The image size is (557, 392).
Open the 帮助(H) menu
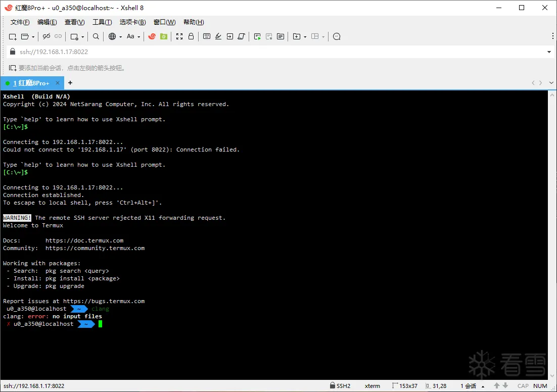[x=194, y=22]
